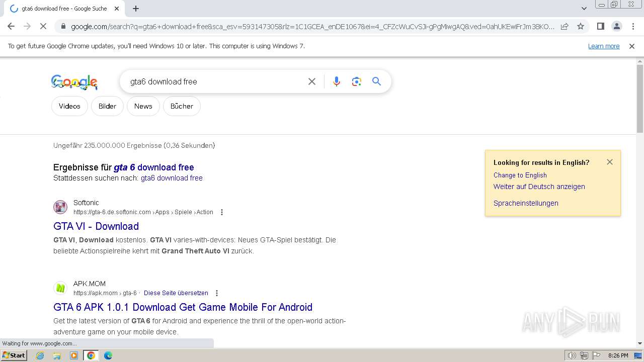Switch to Bücher results
The image size is (644, 362).
[x=182, y=106]
